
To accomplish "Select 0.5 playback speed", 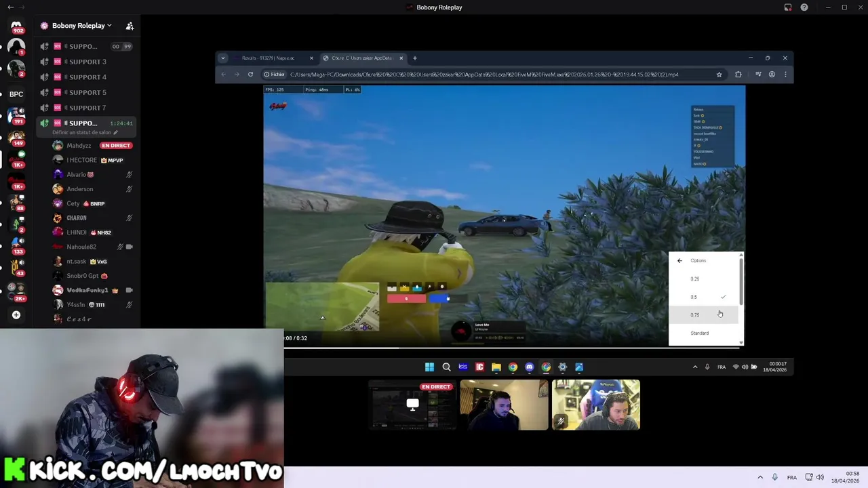I will point(703,297).
